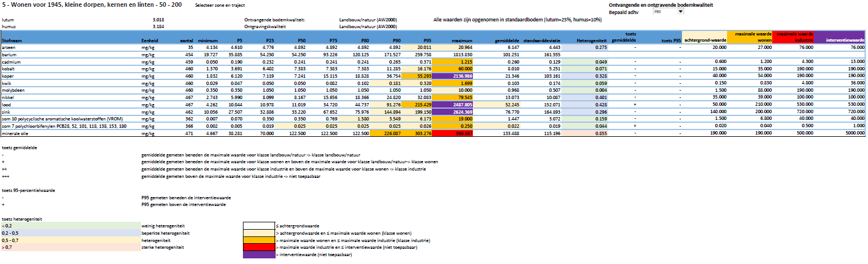Select the purple legend swatch for interventiewaarde
868x264 pixels.
point(258,254)
